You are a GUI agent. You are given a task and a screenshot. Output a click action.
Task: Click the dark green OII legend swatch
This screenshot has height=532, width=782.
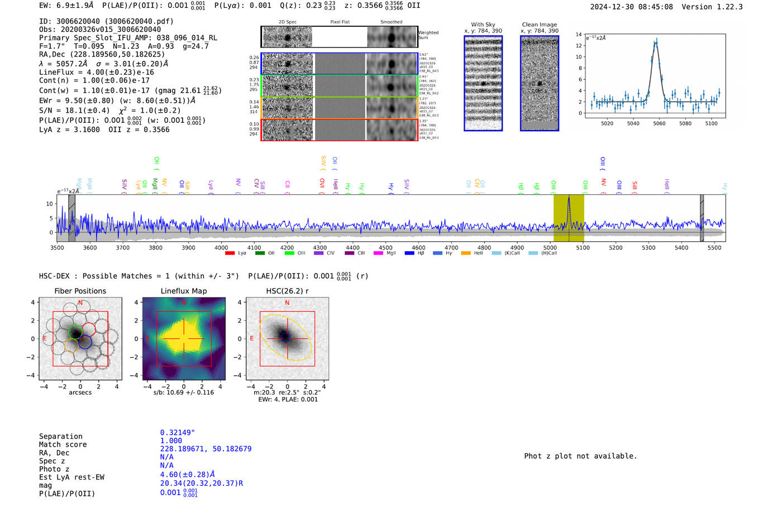click(x=260, y=253)
